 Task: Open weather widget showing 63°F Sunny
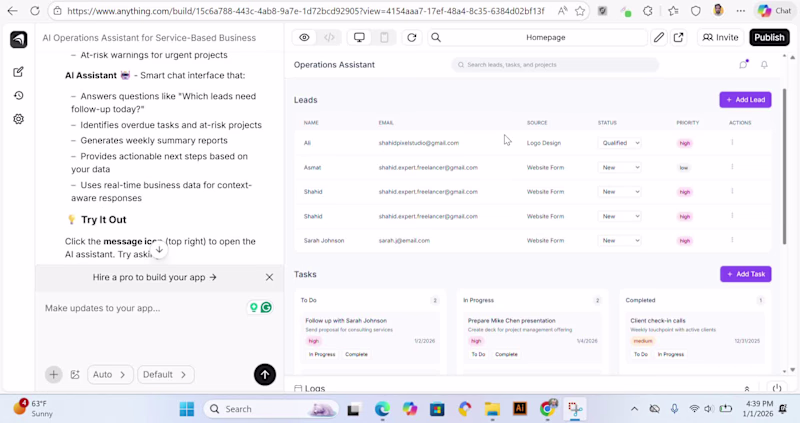tap(34, 408)
